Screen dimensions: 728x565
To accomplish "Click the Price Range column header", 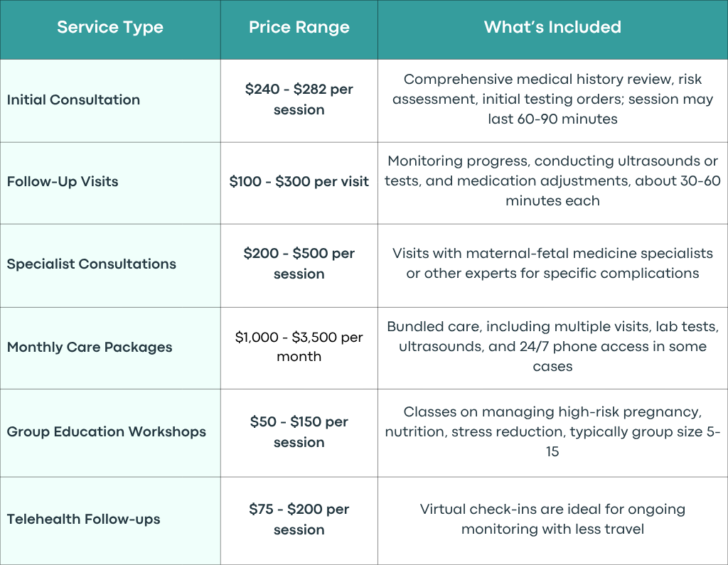I will [x=299, y=28].
